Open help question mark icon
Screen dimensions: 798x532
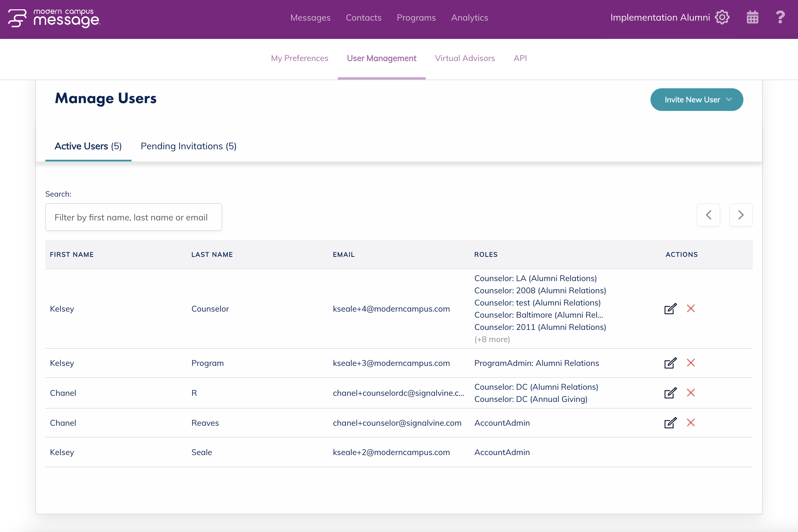coord(780,17)
